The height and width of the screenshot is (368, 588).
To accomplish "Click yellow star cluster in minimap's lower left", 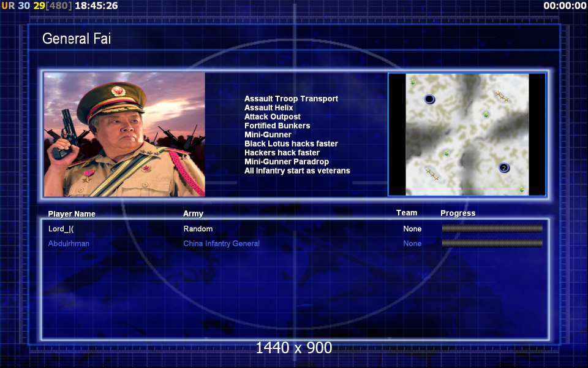I will 432,174.
